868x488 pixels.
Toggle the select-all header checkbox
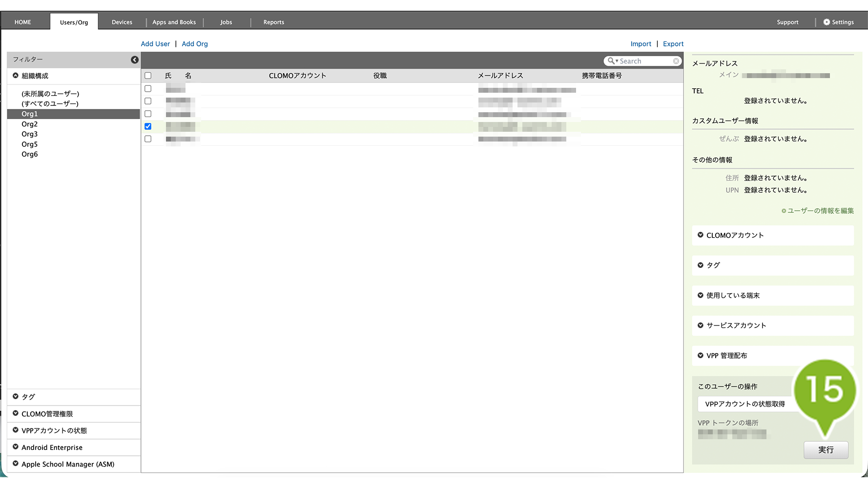click(x=148, y=76)
